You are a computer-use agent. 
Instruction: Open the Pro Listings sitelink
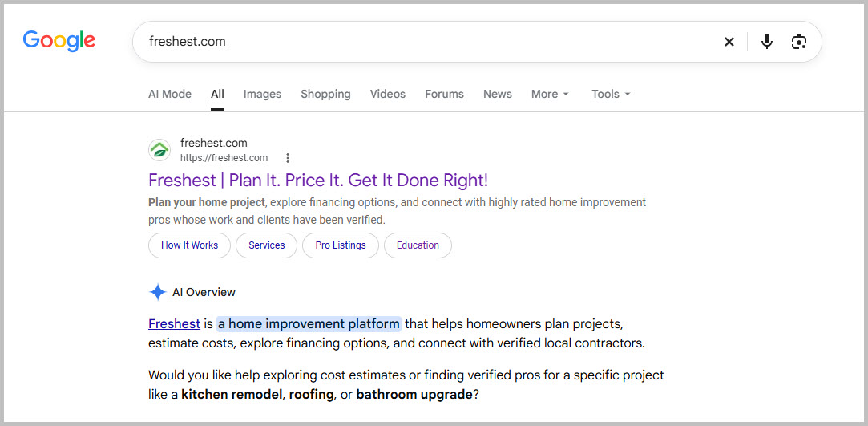click(341, 245)
